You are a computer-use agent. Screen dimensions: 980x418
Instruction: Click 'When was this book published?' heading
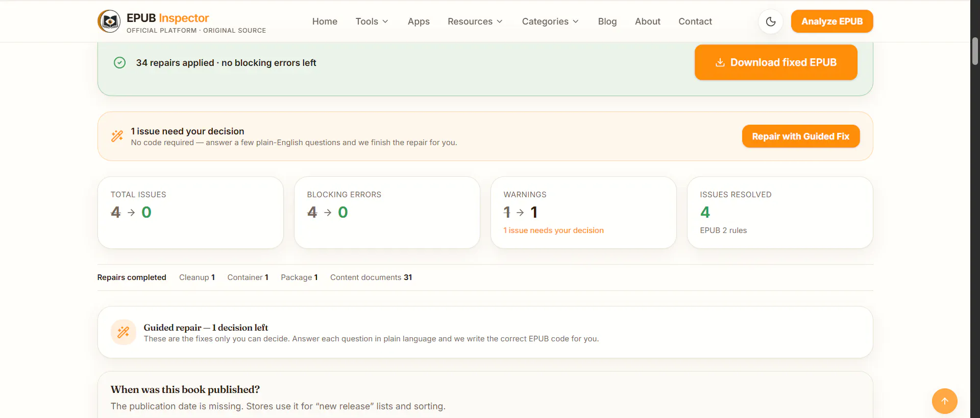[185, 389]
